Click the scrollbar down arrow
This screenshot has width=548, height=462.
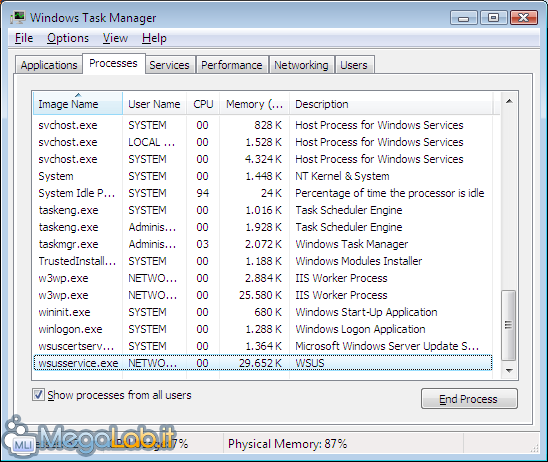point(509,370)
